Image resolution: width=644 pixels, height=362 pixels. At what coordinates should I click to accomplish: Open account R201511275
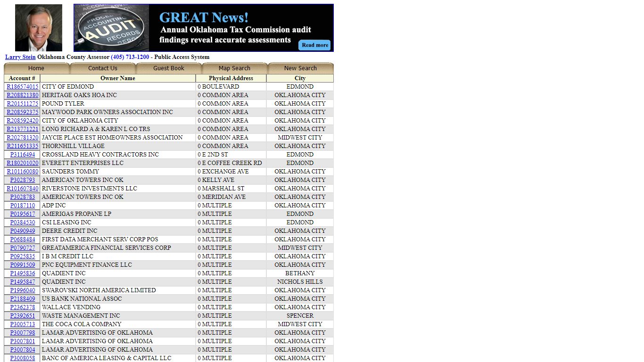23,104
